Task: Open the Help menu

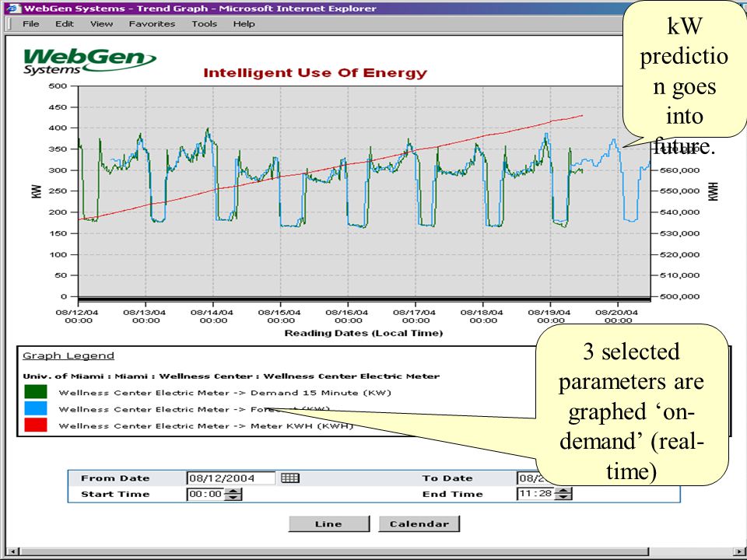Action: (244, 24)
